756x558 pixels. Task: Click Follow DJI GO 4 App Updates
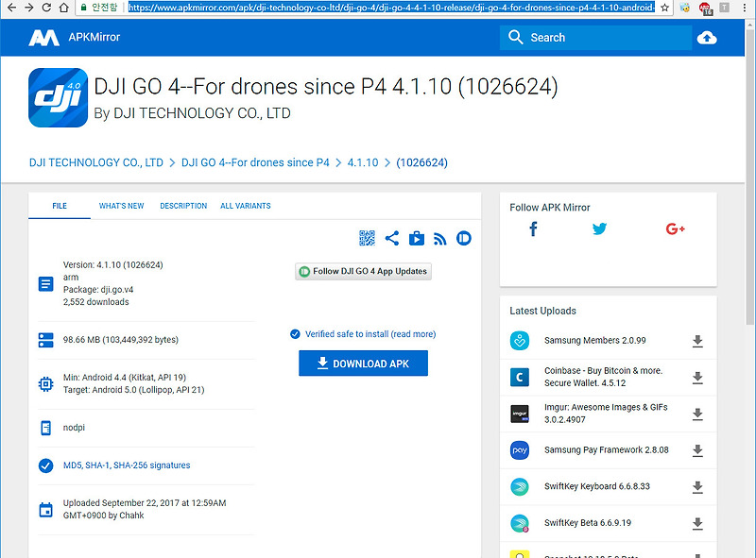tap(363, 271)
